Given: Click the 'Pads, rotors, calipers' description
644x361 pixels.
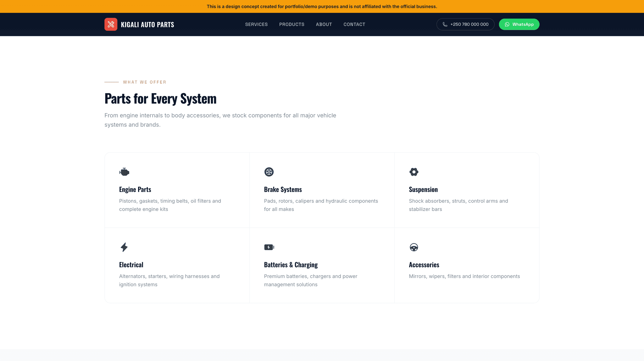Looking at the screenshot, I should [321, 205].
